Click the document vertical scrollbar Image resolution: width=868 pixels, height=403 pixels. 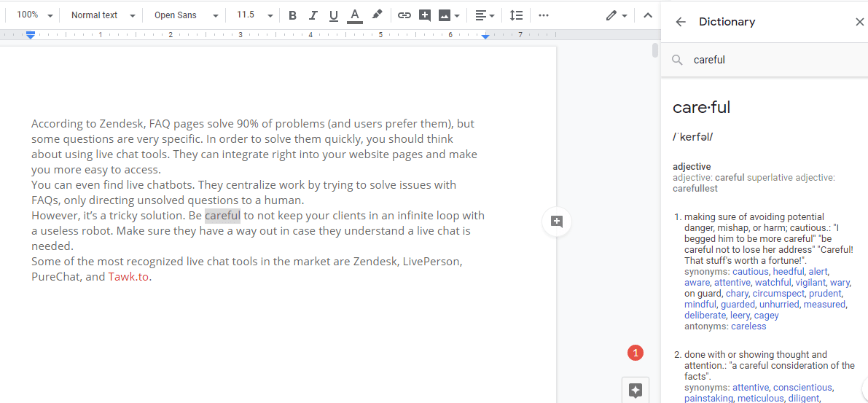click(655, 50)
